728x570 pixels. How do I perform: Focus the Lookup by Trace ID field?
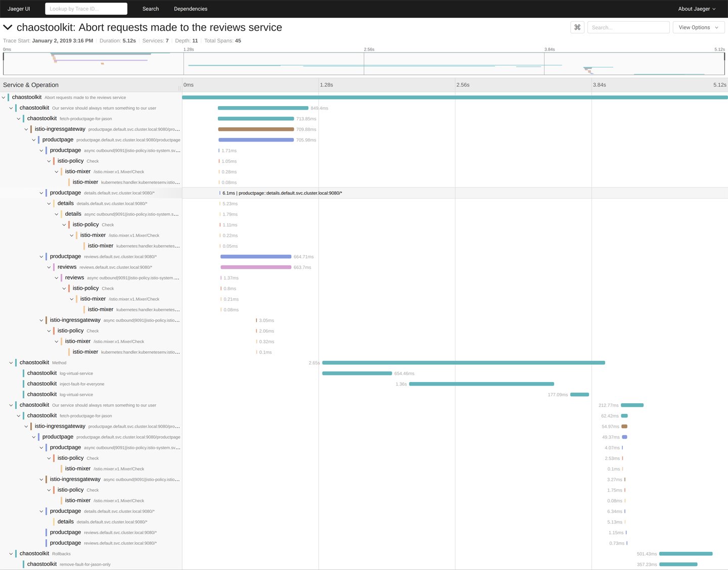point(86,9)
